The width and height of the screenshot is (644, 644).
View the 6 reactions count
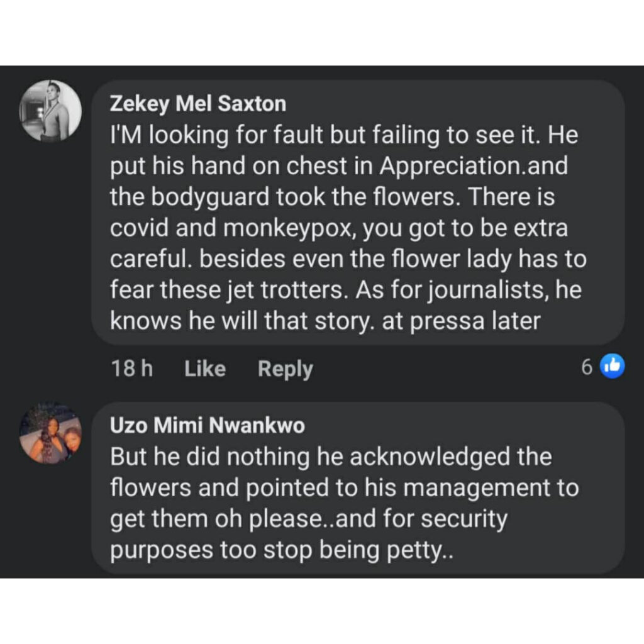(586, 367)
